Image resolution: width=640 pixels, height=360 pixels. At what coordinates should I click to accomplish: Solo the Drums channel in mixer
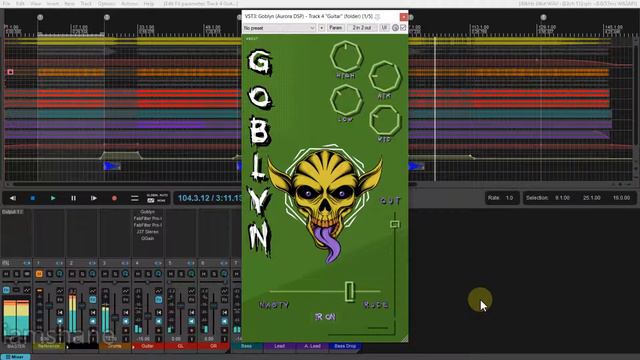point(116,274)
